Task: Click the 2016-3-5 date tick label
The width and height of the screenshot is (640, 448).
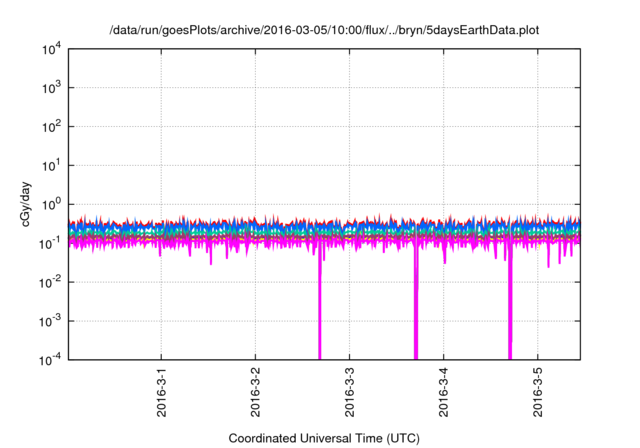Action: pos(538,393)
